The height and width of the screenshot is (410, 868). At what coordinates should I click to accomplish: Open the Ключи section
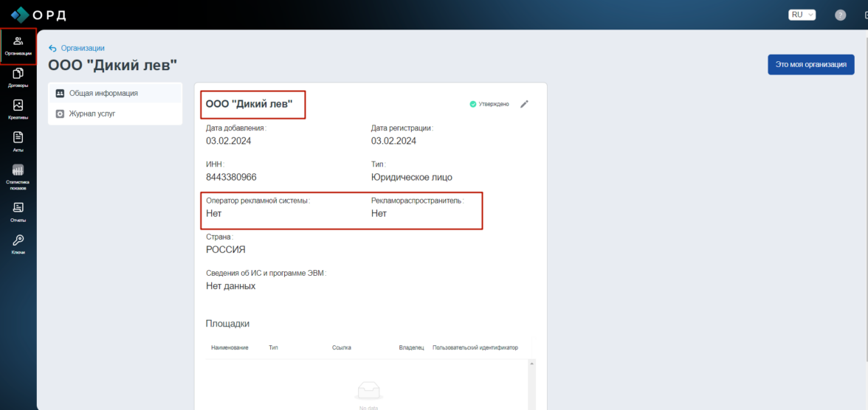[18, 244]
